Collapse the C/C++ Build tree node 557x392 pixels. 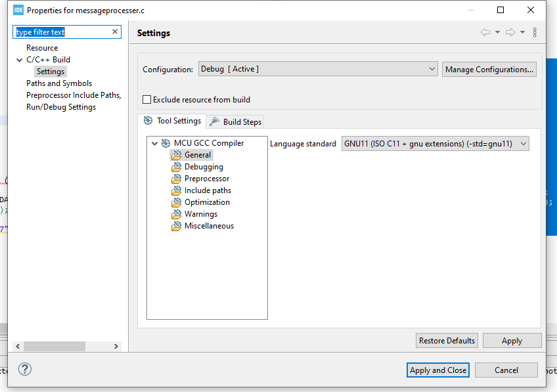pos(20,60)
